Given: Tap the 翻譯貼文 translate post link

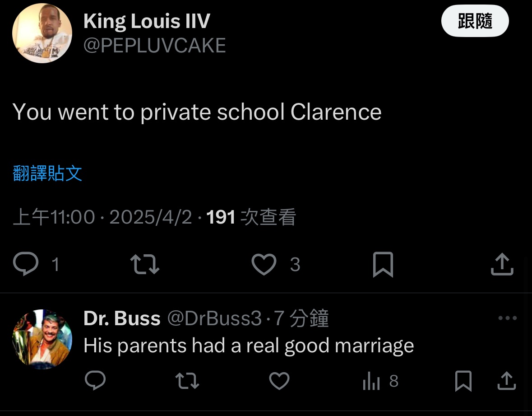Looking at the screenshot, I should [x=47, y=173].
